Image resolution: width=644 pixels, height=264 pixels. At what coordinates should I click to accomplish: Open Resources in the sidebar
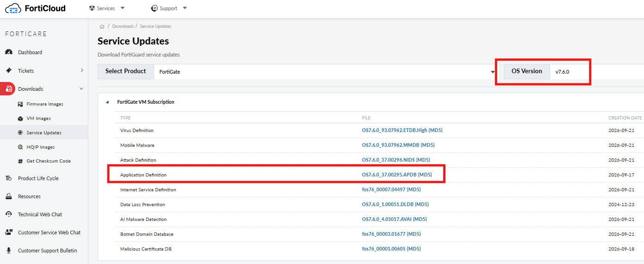[29, 196]
